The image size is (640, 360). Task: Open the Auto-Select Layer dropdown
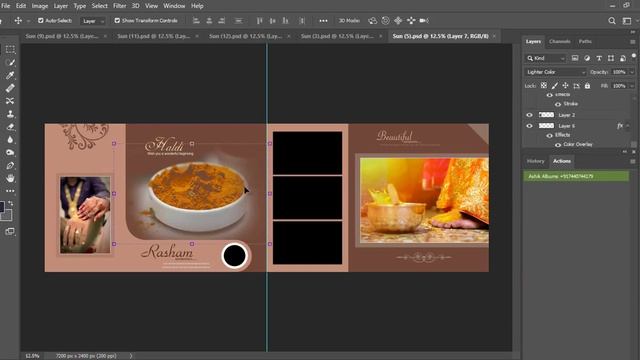[93, 21]
